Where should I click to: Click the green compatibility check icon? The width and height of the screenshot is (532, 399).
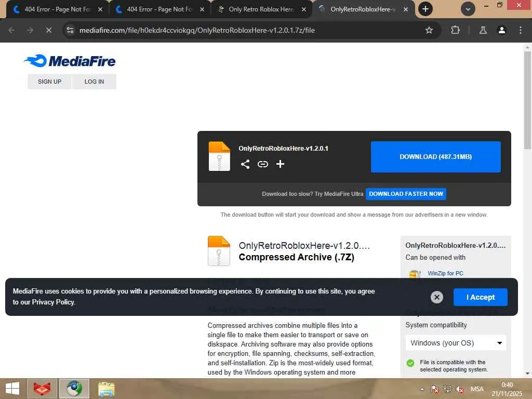[410, 363]
